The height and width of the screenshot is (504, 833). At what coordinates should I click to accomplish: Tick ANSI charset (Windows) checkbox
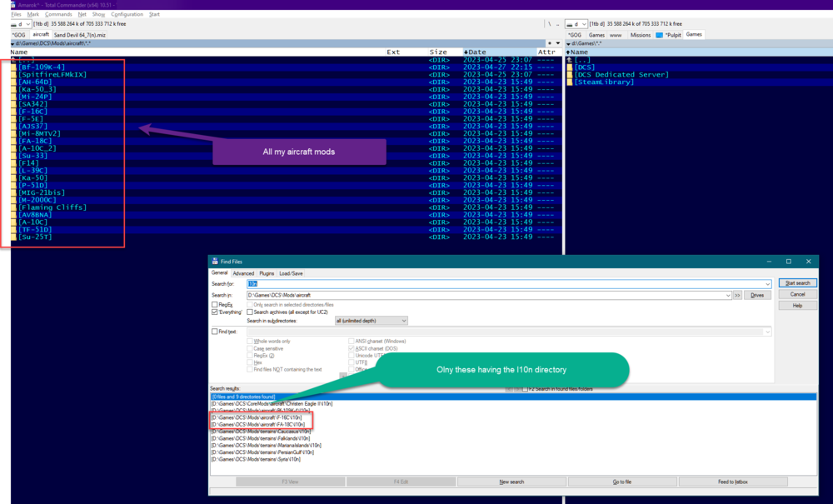coord(352,342)
